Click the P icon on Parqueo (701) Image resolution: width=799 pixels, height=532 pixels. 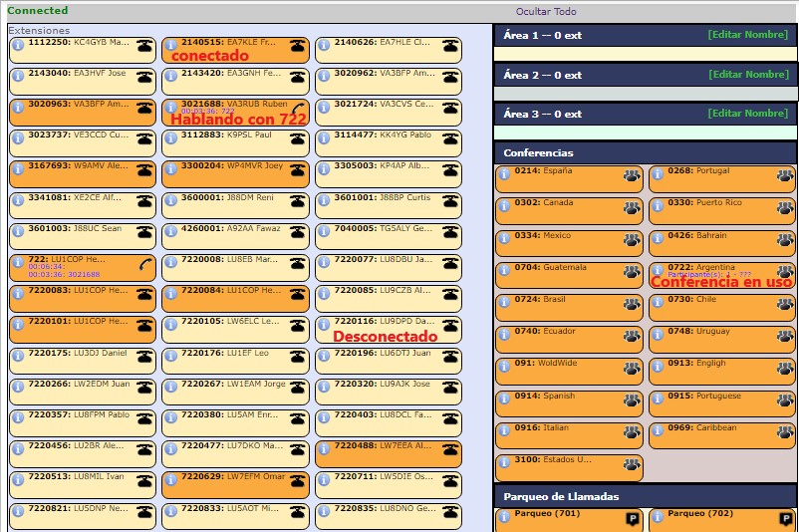click(632, 518)
